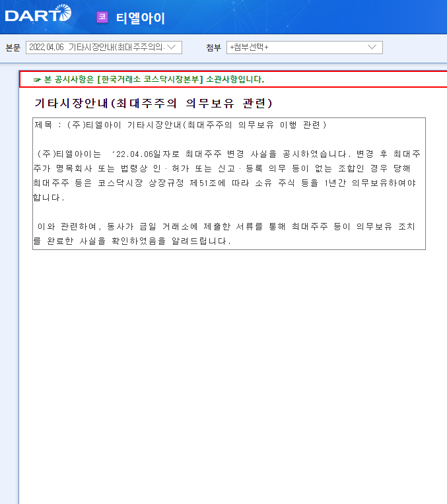
Task: Click the green hand pointer notice icon
Action: click(37, 80)
